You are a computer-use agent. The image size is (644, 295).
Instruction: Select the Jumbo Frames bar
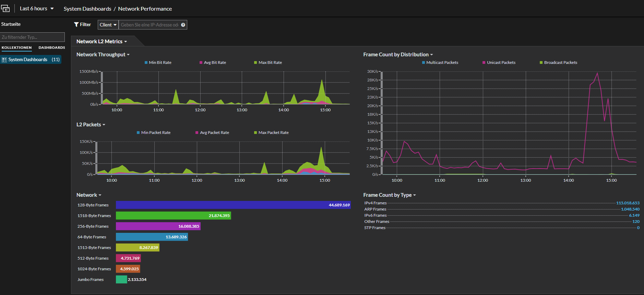point(121,280)
